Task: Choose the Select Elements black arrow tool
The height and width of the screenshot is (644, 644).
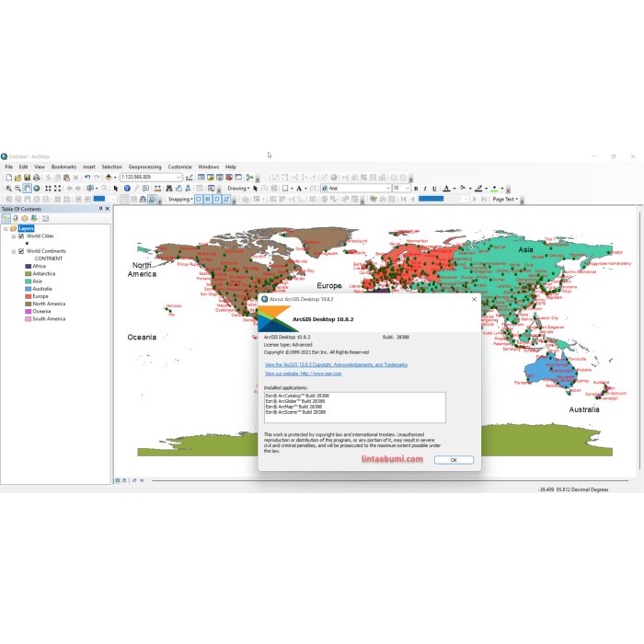Action: (116, 188)
